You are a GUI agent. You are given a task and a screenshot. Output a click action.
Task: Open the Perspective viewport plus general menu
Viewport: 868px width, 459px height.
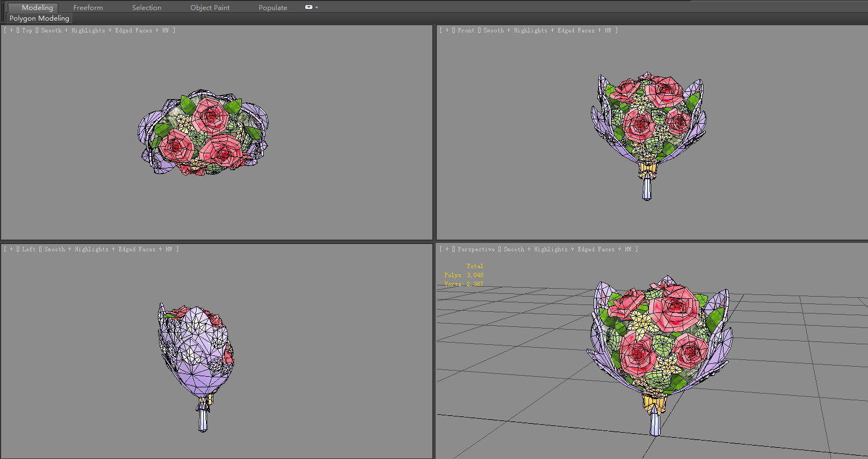pos(447,249)
